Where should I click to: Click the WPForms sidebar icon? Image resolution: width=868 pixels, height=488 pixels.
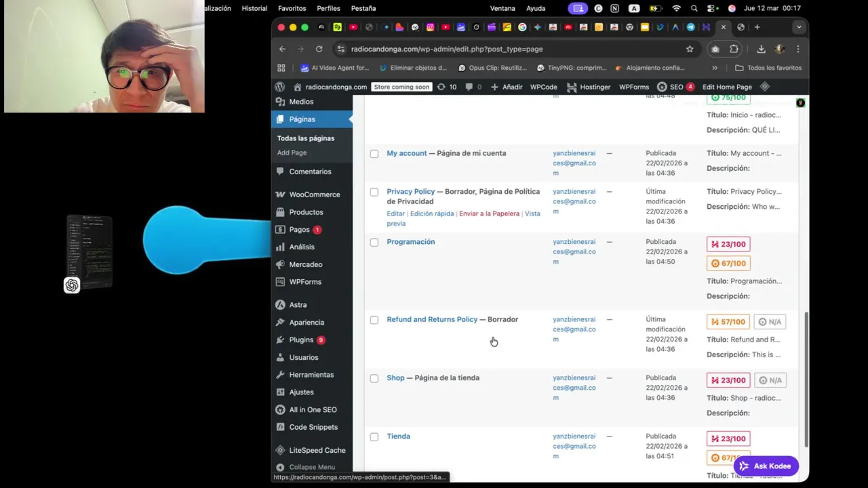click(280, 282)
